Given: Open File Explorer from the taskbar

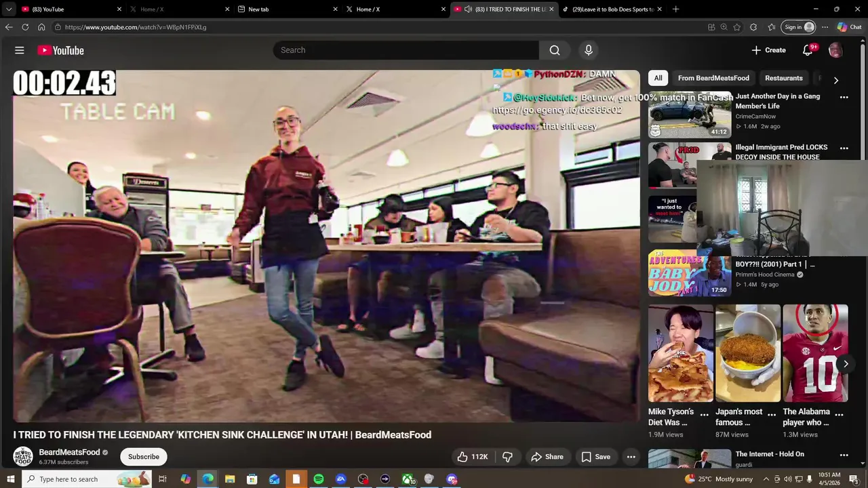Looking at the screenshot, I should pos(230,479).
